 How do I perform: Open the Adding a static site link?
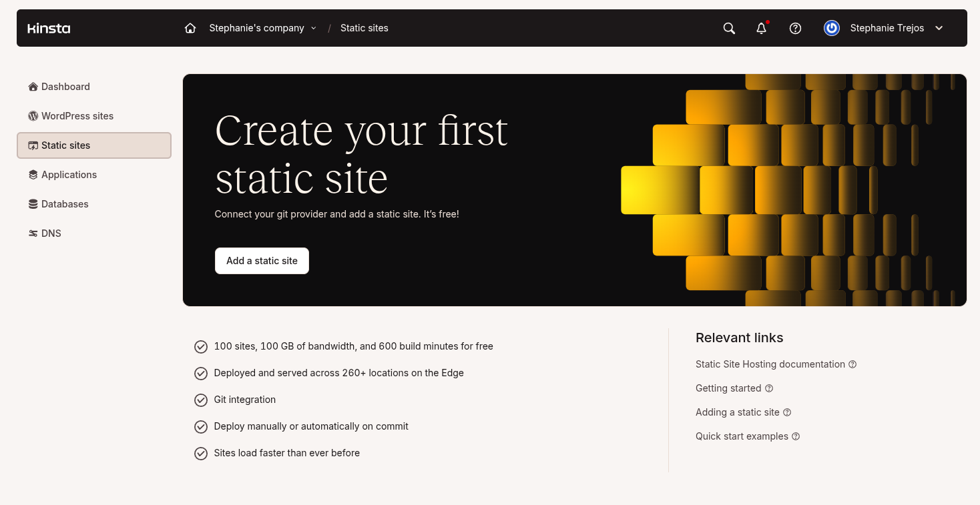[737, 412]
